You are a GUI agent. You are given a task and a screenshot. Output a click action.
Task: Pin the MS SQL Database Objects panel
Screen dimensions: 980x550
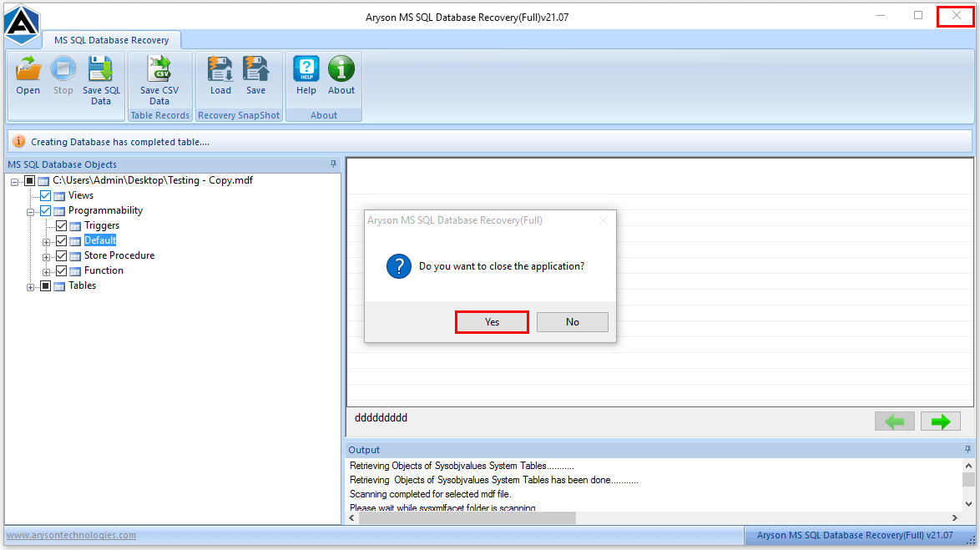[x=333, y=164]
